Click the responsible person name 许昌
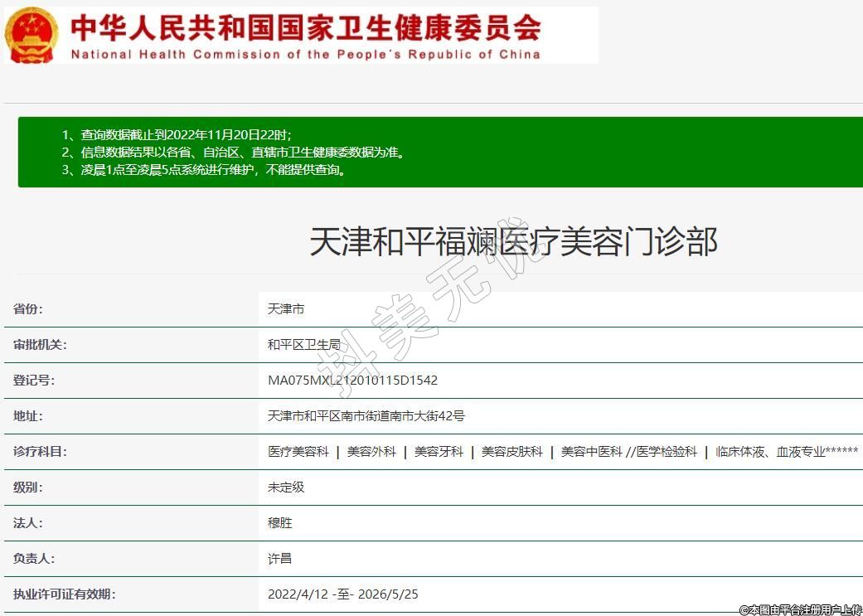 point(280,559)
